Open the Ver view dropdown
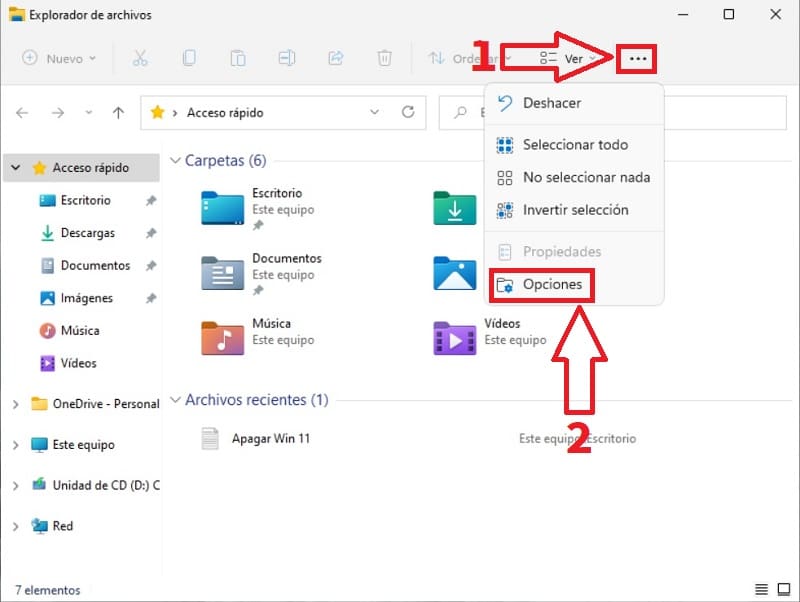800x602 pixels. point(567,59)
